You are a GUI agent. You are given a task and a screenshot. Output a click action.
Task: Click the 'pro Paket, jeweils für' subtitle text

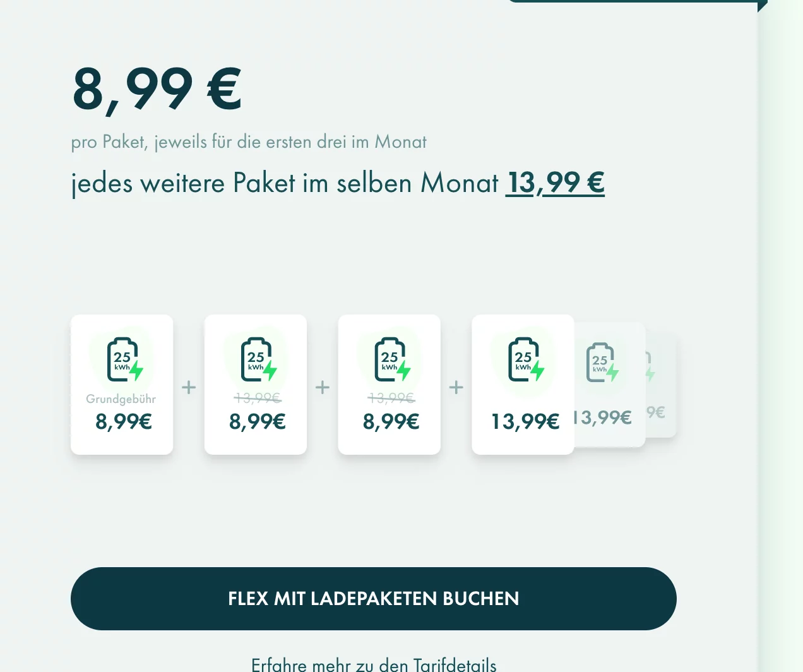point(249,142)
